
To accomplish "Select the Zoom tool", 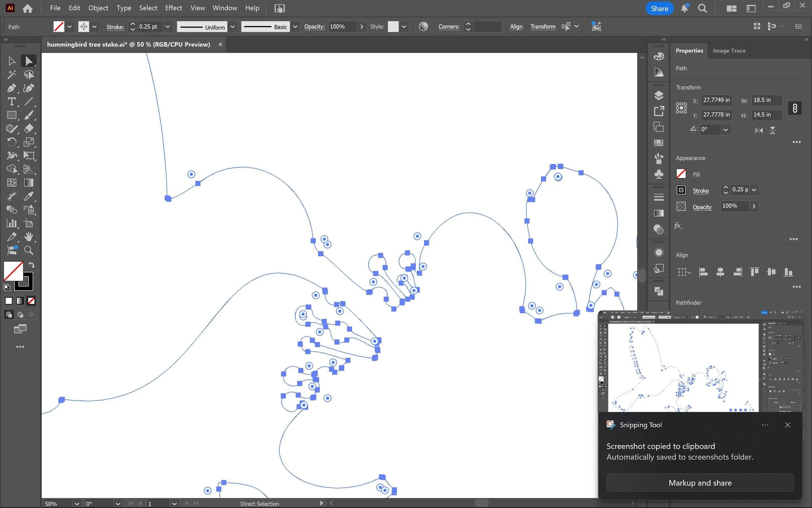I will [x=29, y=250].
